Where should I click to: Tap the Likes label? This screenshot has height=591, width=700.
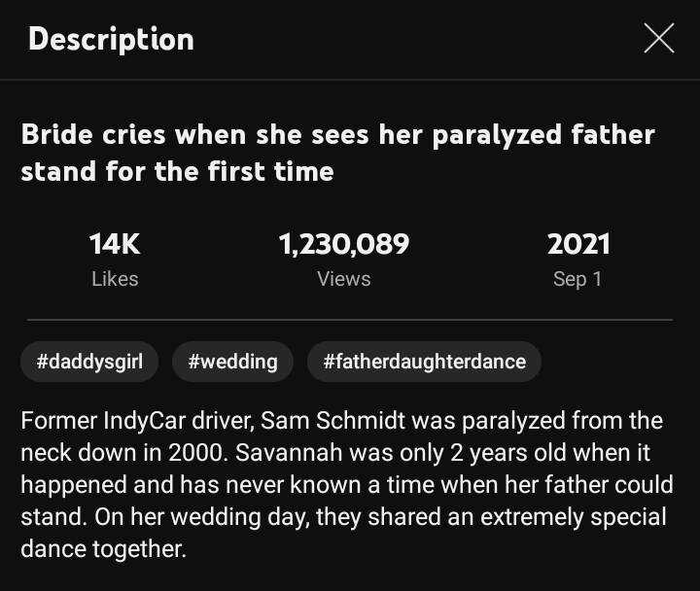pos(115,279)
